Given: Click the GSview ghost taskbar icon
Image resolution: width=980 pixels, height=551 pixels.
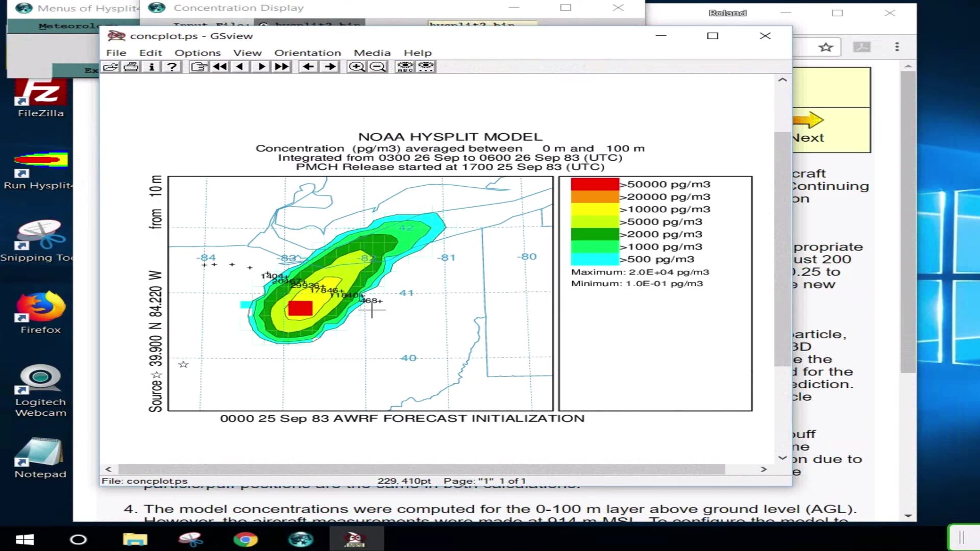Looking at the screenshot, I should pos(356,539).
